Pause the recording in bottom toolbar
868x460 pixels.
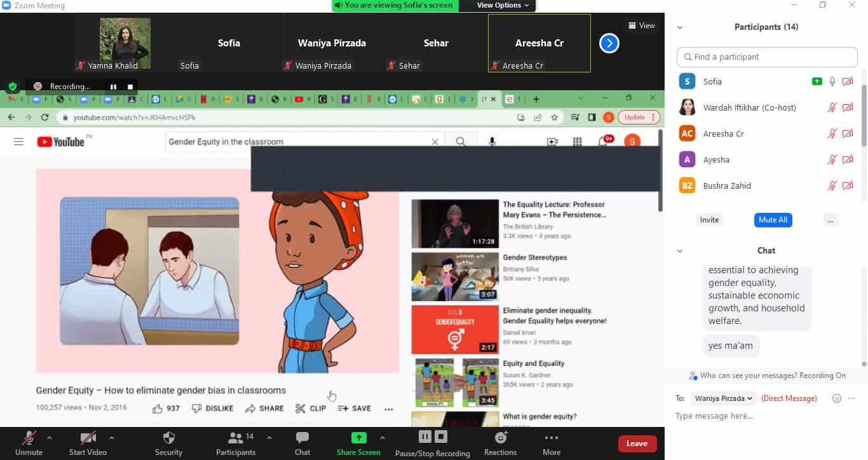(x=424, y=436)
